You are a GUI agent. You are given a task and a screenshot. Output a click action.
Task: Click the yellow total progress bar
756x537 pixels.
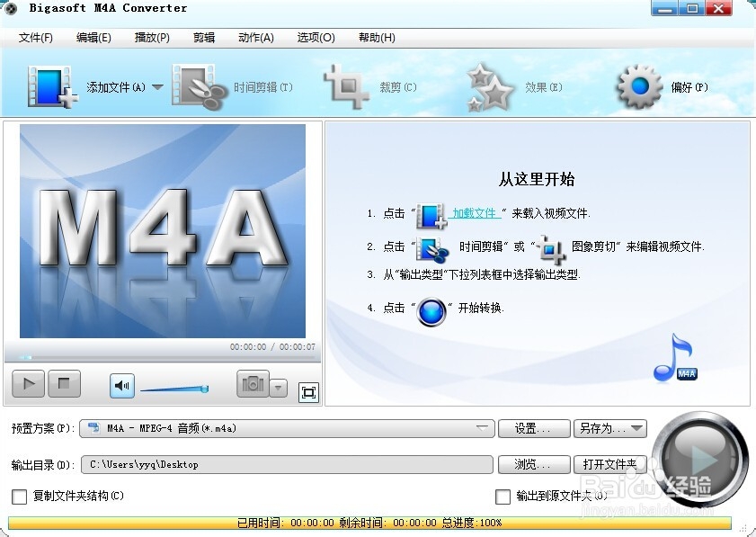tap(369, 523)
